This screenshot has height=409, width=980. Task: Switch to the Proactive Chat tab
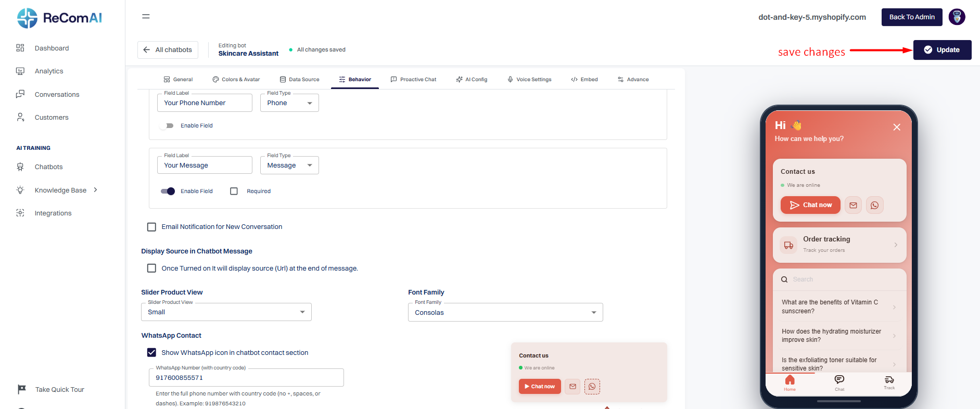pyautogui.click(x=413, y=80)
